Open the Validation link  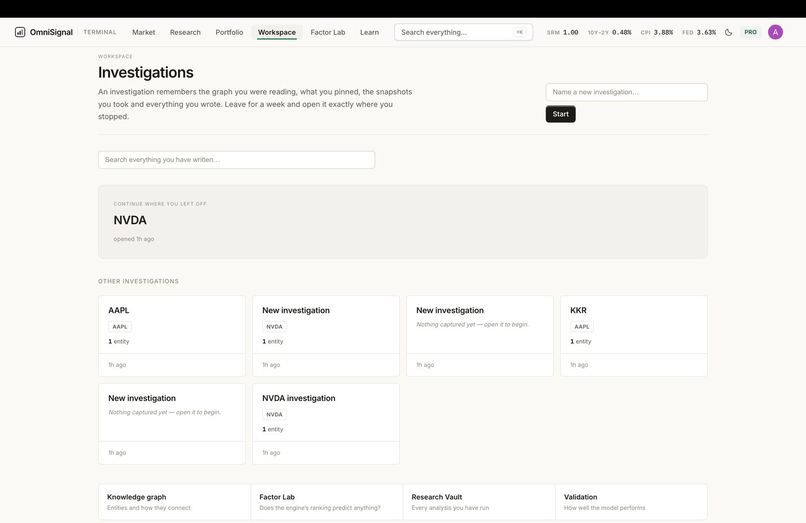[x=631, y=502]
